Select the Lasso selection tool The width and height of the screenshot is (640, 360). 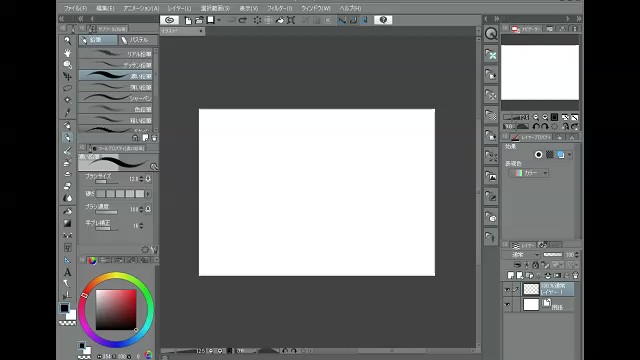(67, 88)
